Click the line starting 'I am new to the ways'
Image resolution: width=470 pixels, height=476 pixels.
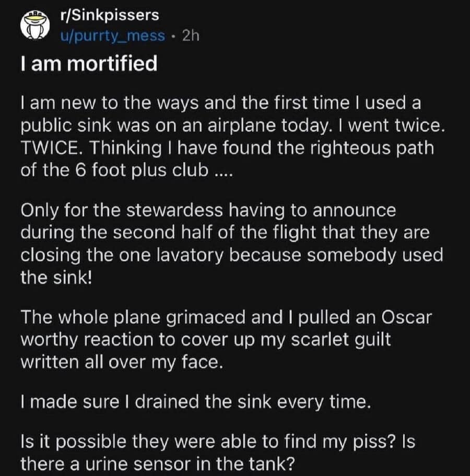(x=221, y=103)
